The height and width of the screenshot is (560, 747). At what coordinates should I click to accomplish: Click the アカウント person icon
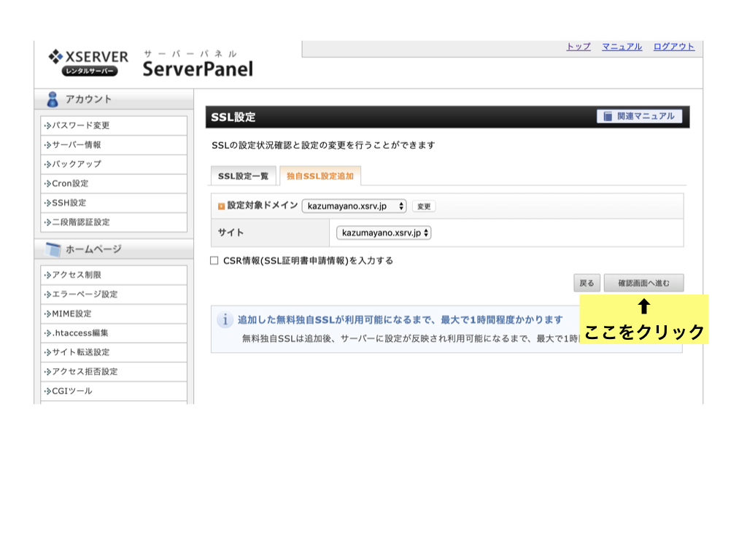pyautogui.click(x=53, y=99)
